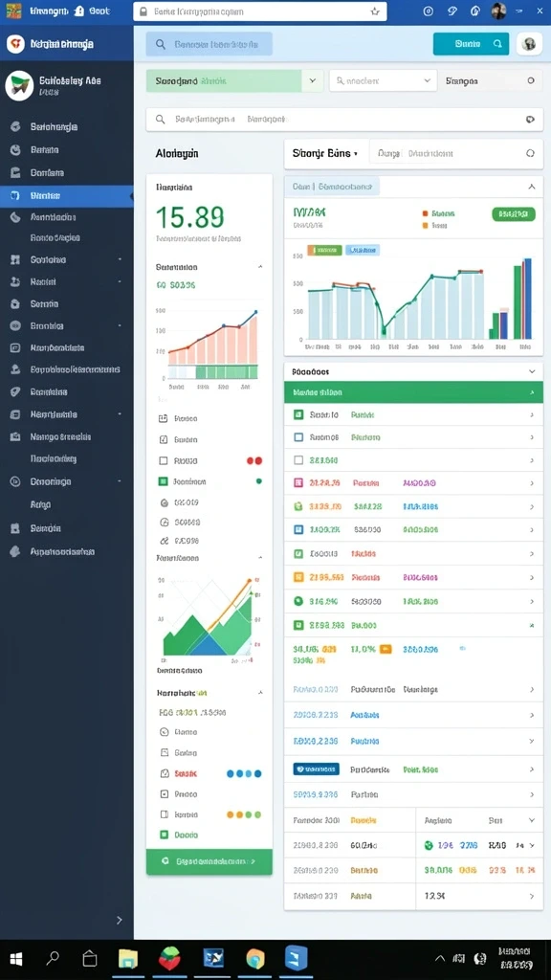Click the taskbar search magnifier icon

(54, 957)
